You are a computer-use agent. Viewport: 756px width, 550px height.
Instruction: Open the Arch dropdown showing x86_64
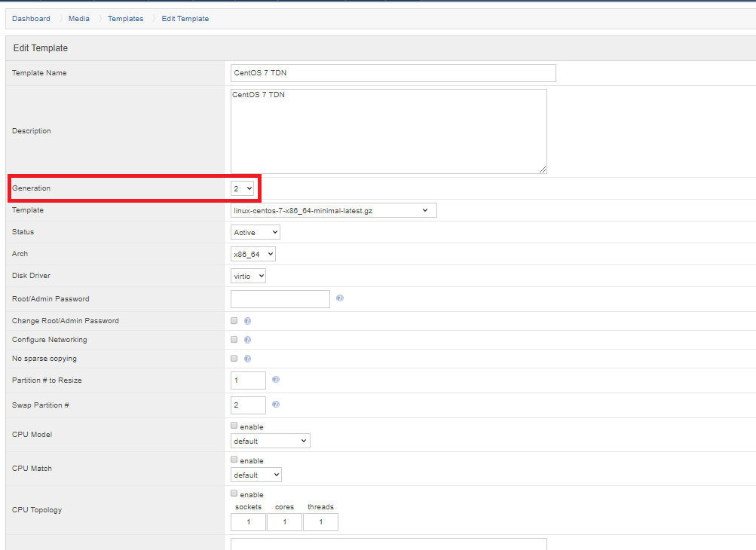coord(253,254)
